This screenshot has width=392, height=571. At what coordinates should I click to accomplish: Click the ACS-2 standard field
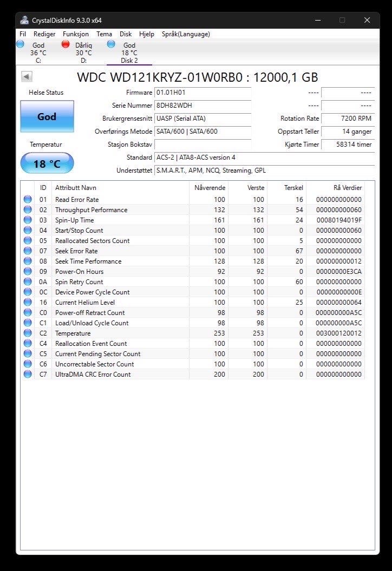pos(264,157)
